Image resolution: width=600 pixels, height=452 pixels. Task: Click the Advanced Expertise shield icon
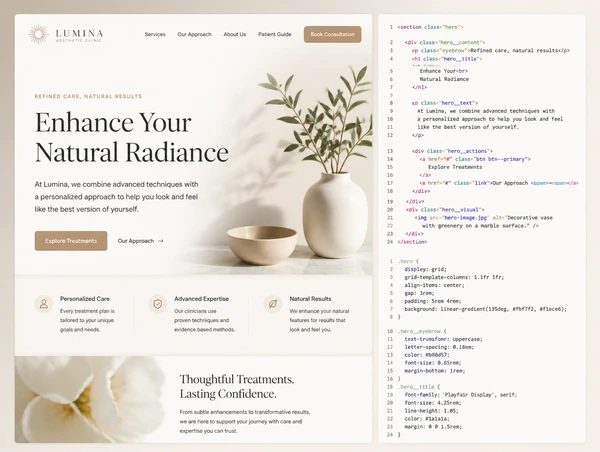(x=158, y=304)
